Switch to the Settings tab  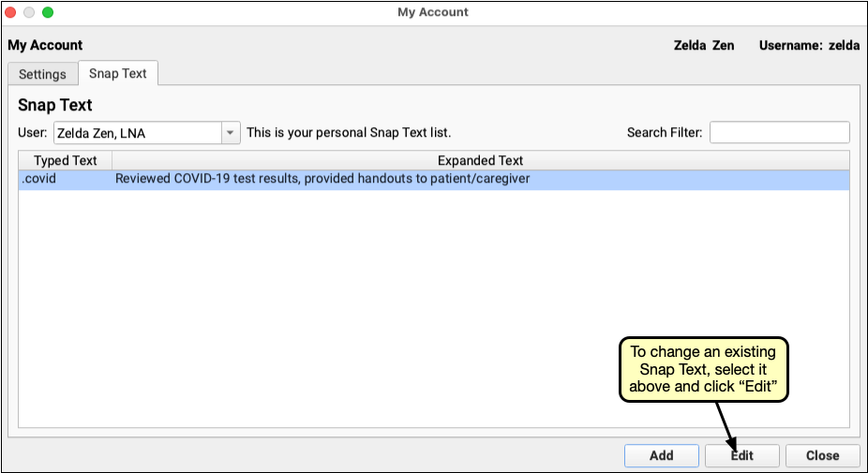(x=42, y=74)
